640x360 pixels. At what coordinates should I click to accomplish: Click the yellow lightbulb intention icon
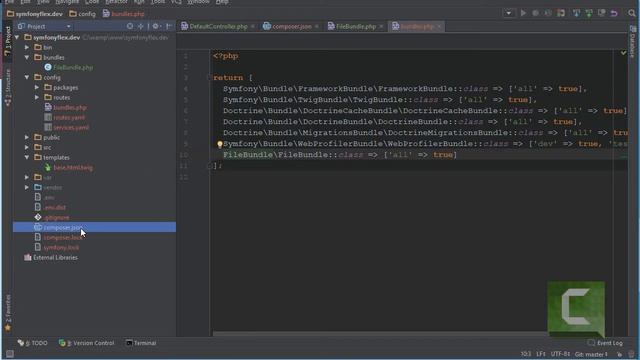pyautogui.click(x=219, y=144)
